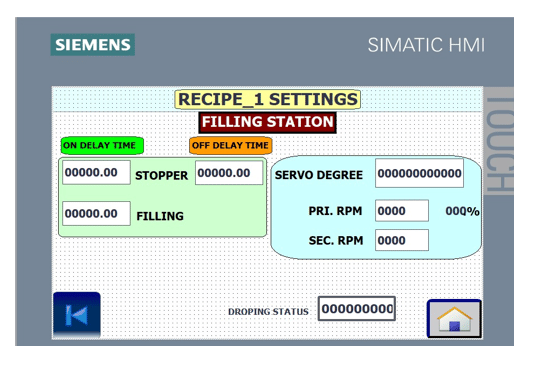Image resolution: width=535 pixels, height=368 pixels.
Task: Click the SIMATIC HMI text
Action: (426, 45)
